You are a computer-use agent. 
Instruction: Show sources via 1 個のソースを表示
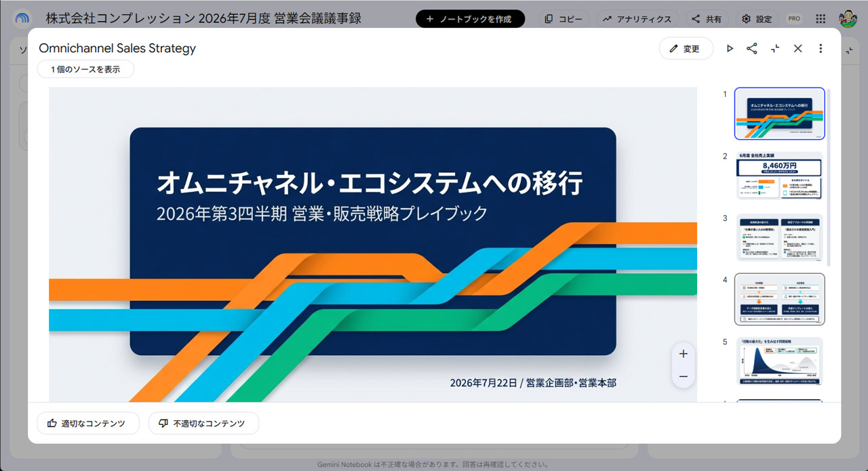(x=85, y=69)
